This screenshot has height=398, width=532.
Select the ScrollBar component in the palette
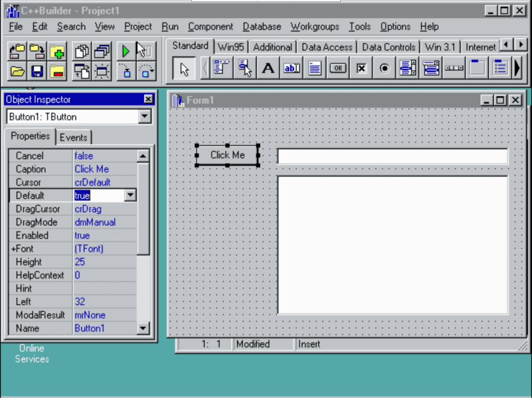pos(454,68)
